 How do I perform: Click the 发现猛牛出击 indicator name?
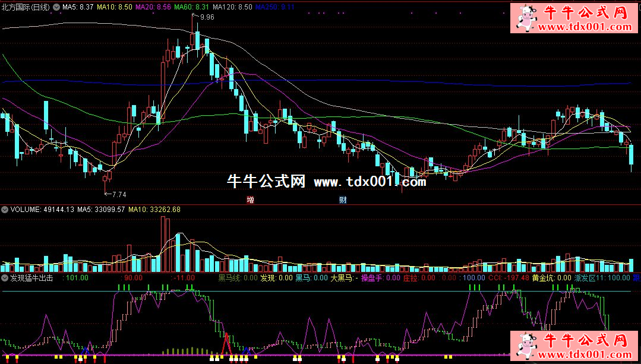coord(31,278)
